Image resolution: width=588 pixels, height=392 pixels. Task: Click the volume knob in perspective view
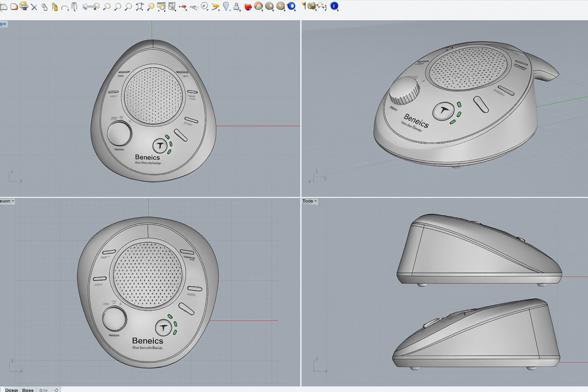pos(405,91)
